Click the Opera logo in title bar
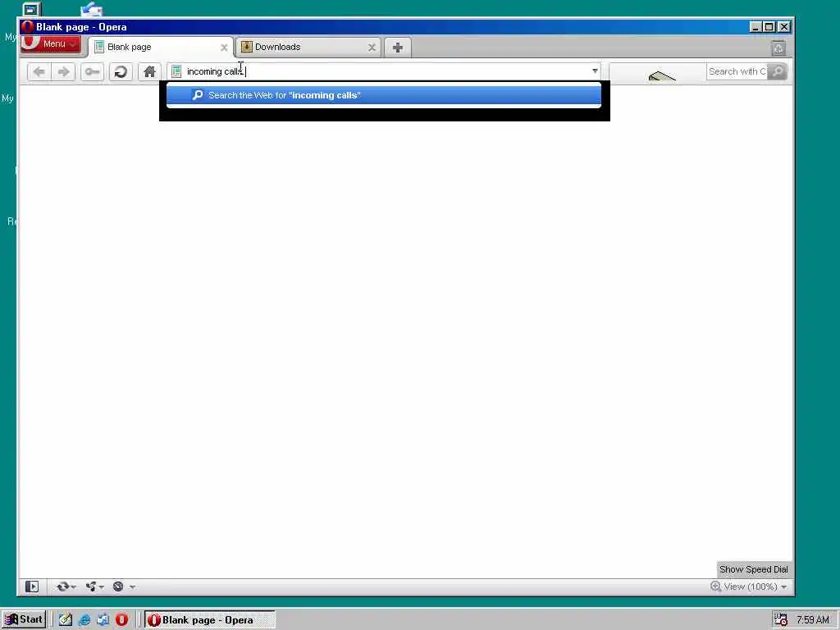This screenshot has height=630, width=840. coord(27,27)
